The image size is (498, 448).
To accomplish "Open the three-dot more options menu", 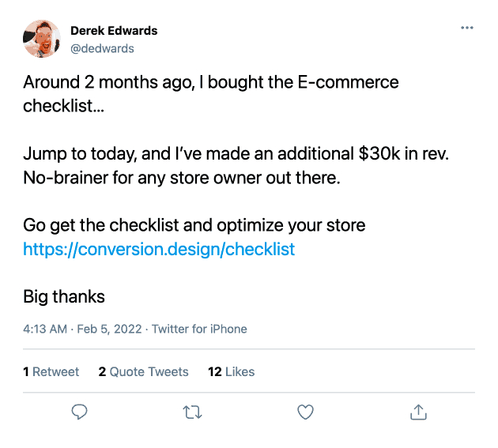I will click(466, 28).
